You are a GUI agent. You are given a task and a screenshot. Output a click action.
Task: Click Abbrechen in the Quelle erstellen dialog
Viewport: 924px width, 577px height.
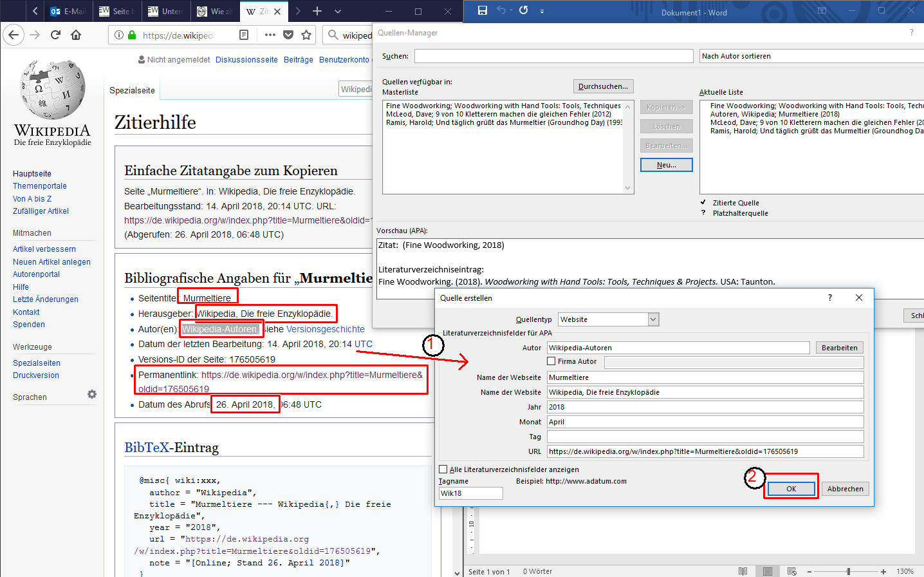point(845,489)
